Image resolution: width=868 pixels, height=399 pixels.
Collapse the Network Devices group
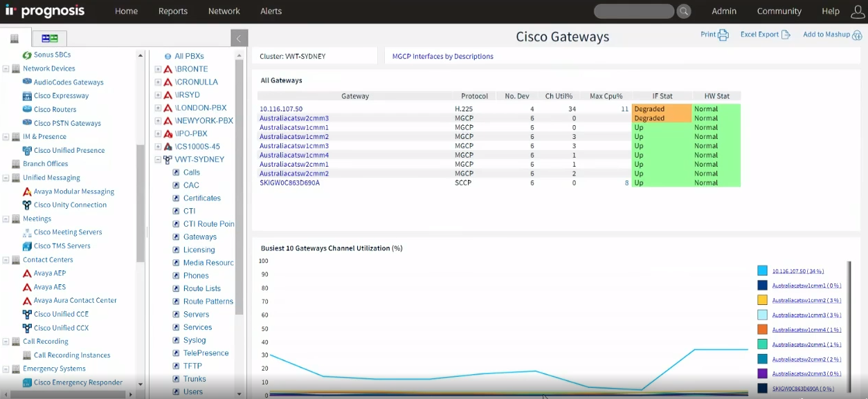6,68
